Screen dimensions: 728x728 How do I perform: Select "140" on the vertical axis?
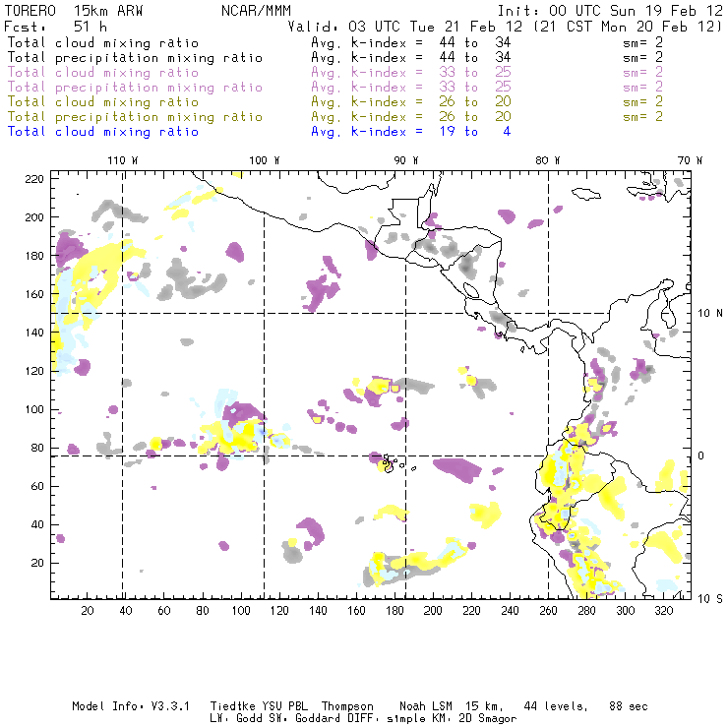34,333
